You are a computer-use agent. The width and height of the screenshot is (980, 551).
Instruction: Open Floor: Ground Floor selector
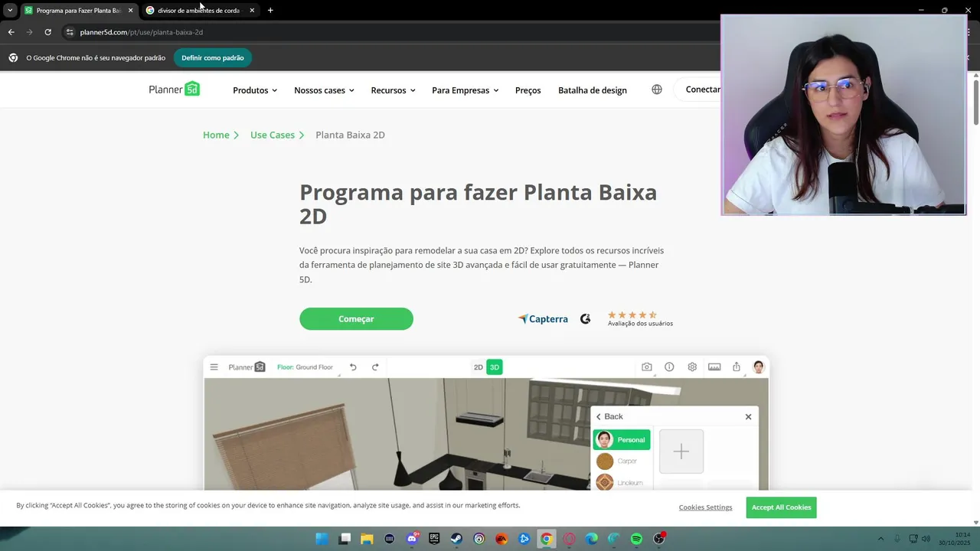click(x=305, y=367)
